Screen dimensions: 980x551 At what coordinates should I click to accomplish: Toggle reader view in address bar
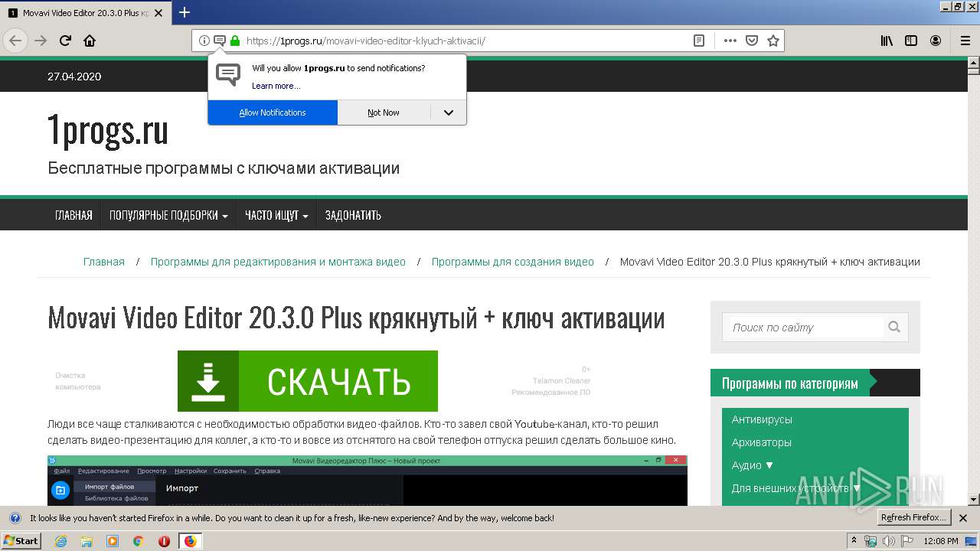point(699,41)
